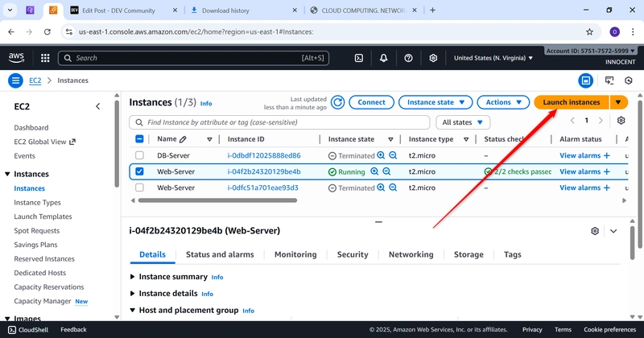This screenshot has height=338, width=644.
Task: Switch to the Tags tab
Action: click(x=512, y=254)
